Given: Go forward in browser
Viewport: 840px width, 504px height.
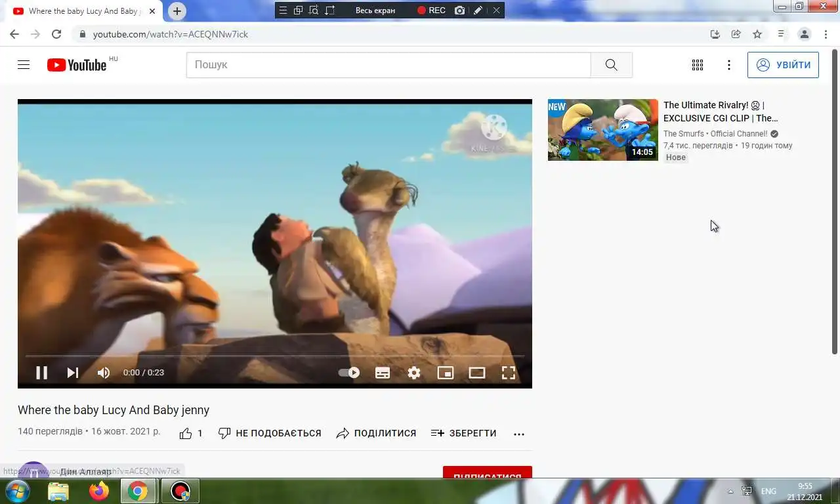Looking at the screenshot, I should pyautogui.click(x=35, y=34).
